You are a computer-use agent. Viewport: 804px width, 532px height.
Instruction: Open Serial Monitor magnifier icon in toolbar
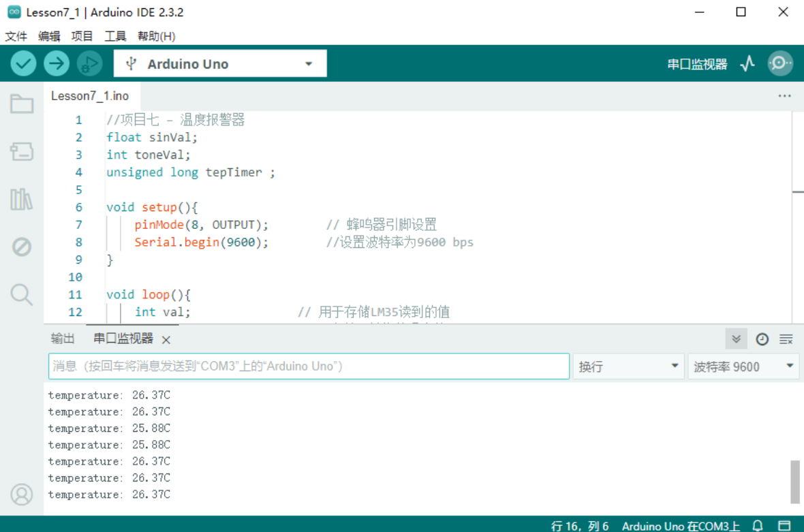[780, 63]
